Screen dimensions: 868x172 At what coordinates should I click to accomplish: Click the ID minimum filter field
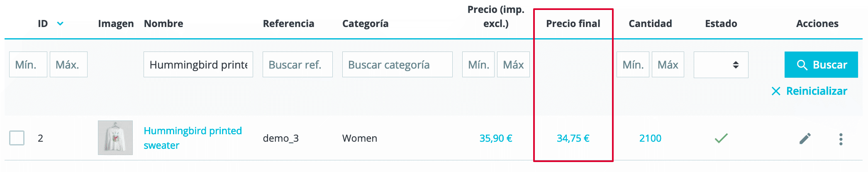pos(28,64)
